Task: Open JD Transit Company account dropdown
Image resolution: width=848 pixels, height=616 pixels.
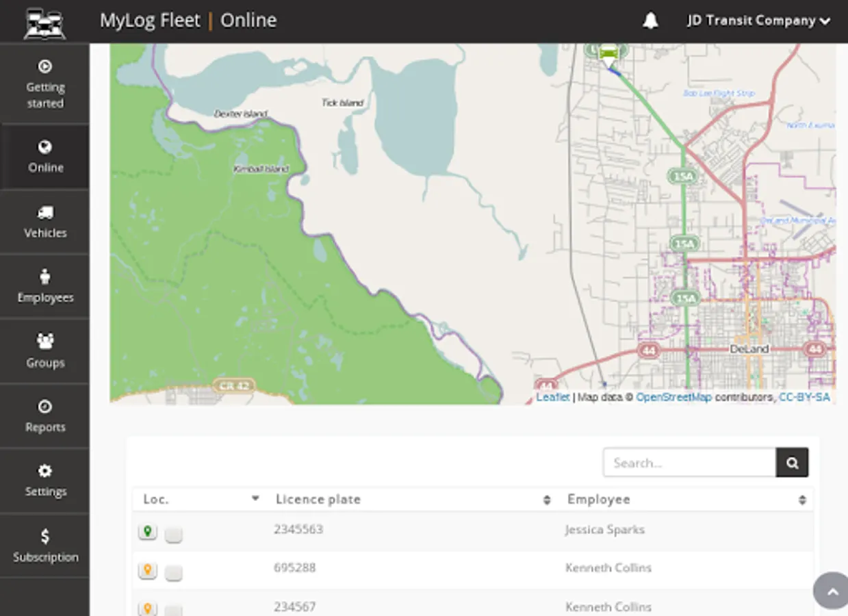Action: click(x=758, y=21)
